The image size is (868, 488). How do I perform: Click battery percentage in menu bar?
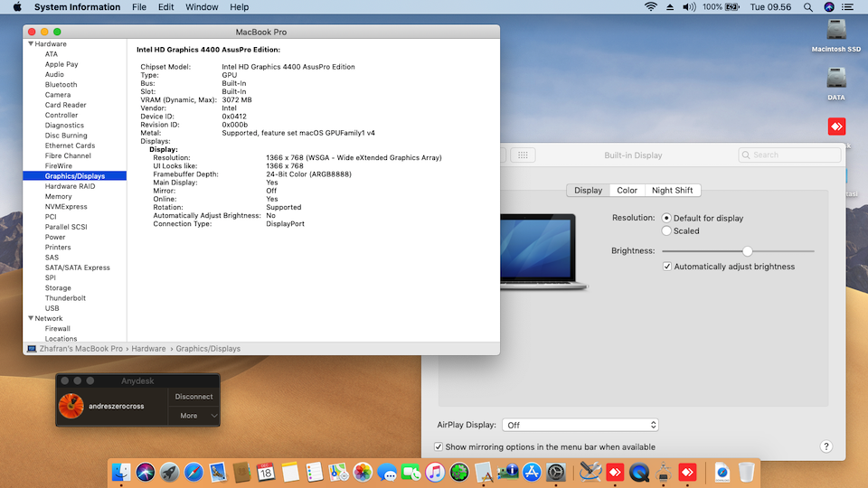click(x=712, y=7)
